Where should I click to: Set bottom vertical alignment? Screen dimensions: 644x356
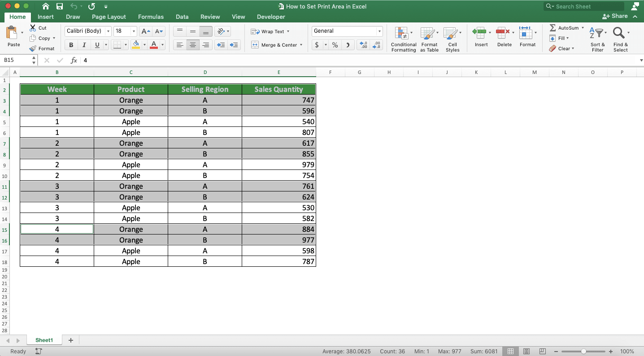point(206,31)
